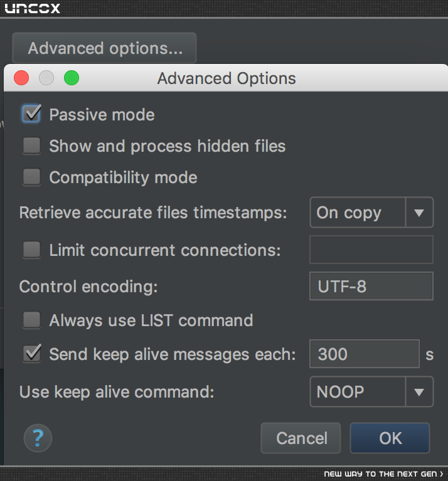
Task: Toggle Limit concurrent connections checkbox
Action: pos(31,250)
